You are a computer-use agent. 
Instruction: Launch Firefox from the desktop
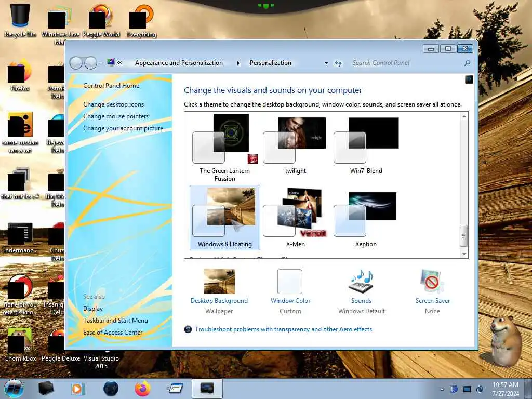20,75
